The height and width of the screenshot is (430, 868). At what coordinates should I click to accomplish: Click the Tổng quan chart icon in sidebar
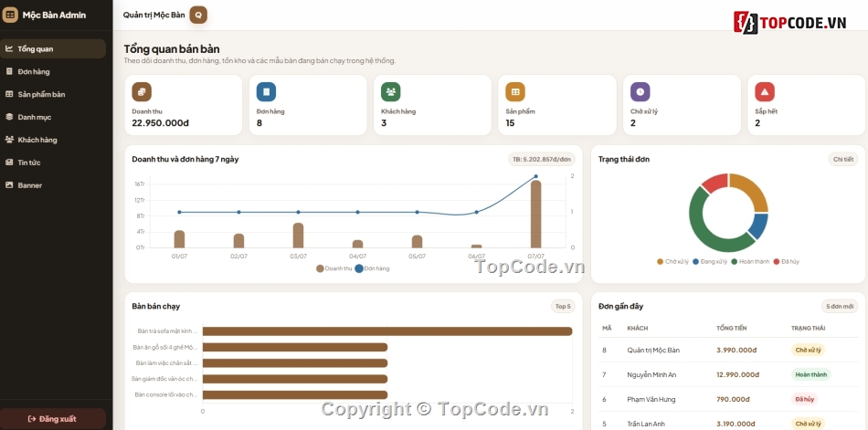9,48
